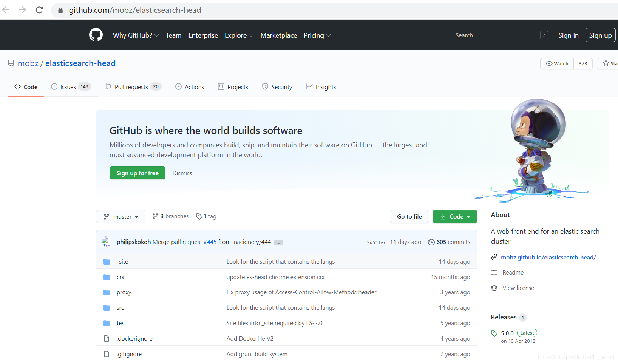Open the mobz owner link

click(28, 63)
